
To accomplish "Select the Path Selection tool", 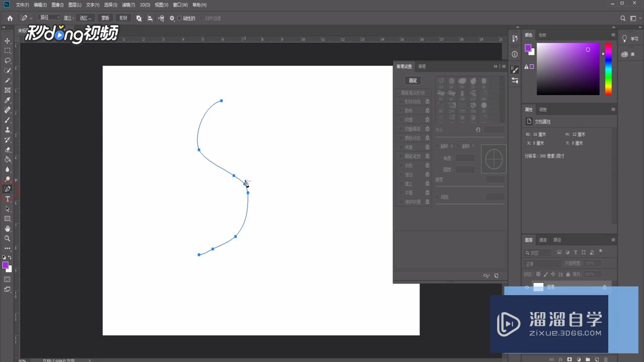I will [x=8, y=209].
